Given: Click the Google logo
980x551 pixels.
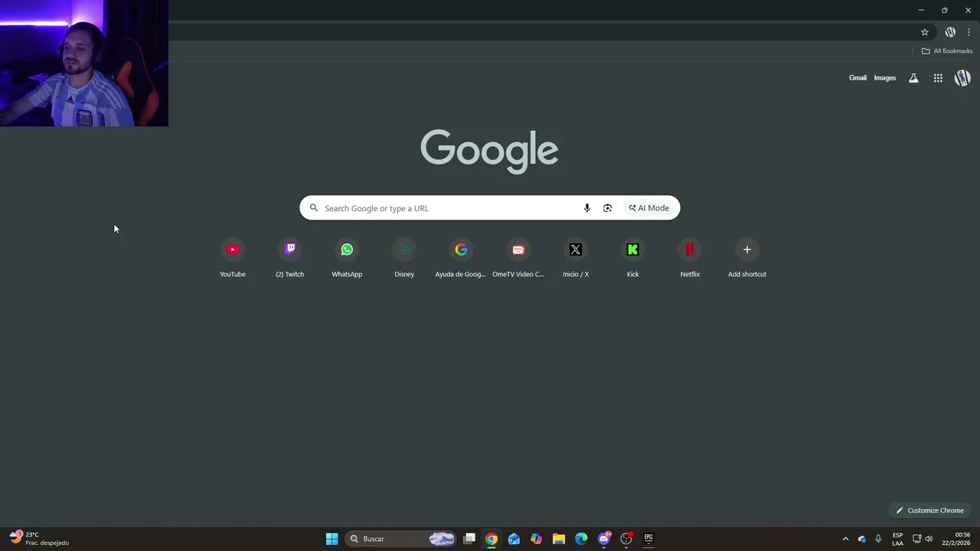Looking at the screenshot, I should click(489, 152).
